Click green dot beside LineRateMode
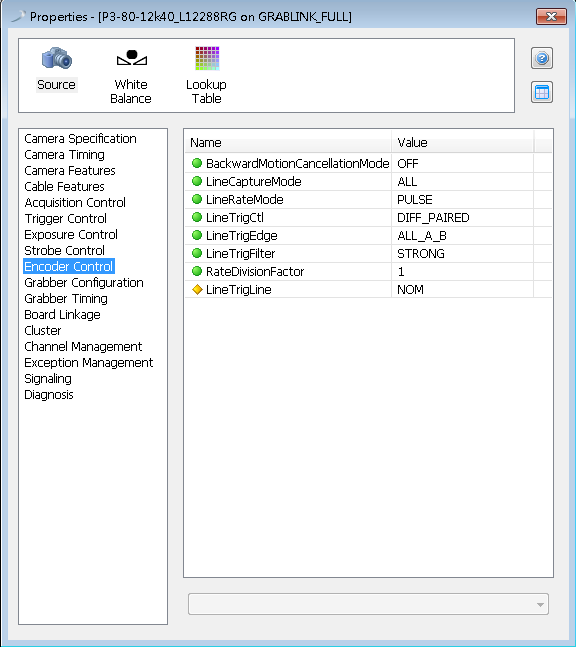Image resolution: width=576 pixels, height=647 pixels. point(197,199)
